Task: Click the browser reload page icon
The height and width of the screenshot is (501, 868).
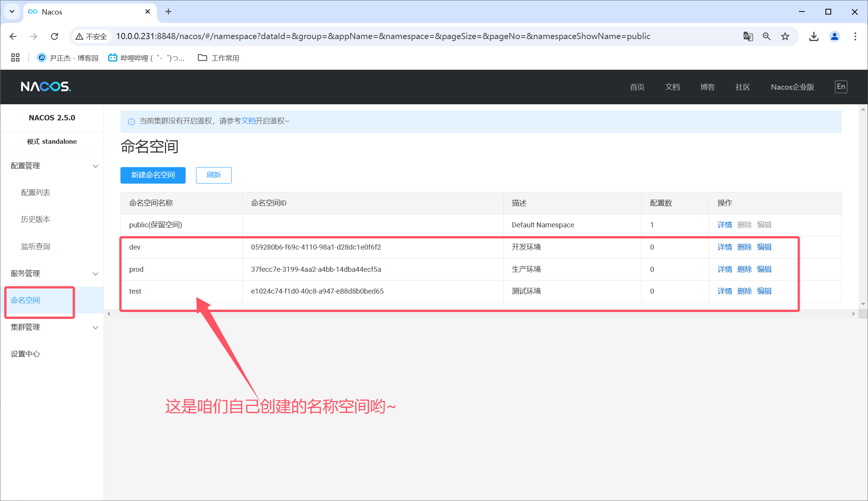Action: 54,36
